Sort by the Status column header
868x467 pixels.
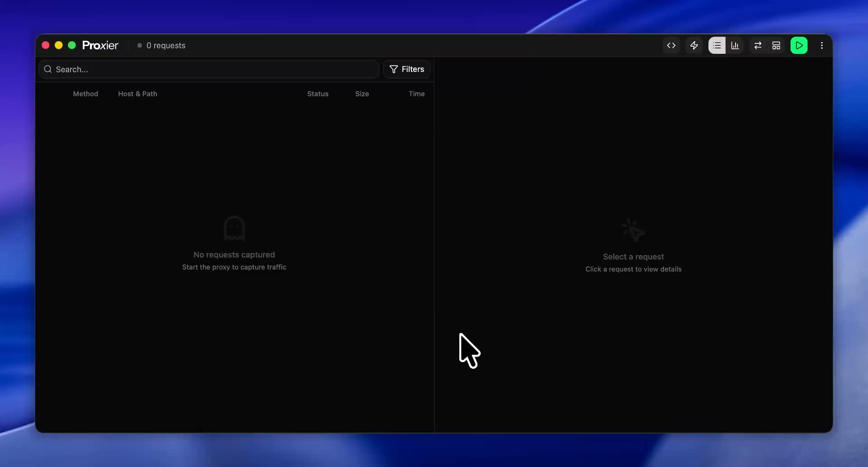click(x=318, y=94)
